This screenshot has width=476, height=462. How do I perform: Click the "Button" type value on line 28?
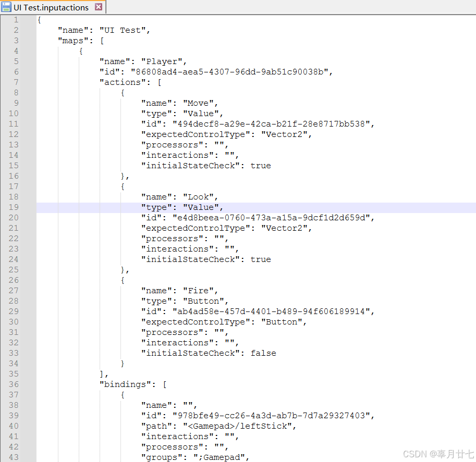click(x=204, y=301)
